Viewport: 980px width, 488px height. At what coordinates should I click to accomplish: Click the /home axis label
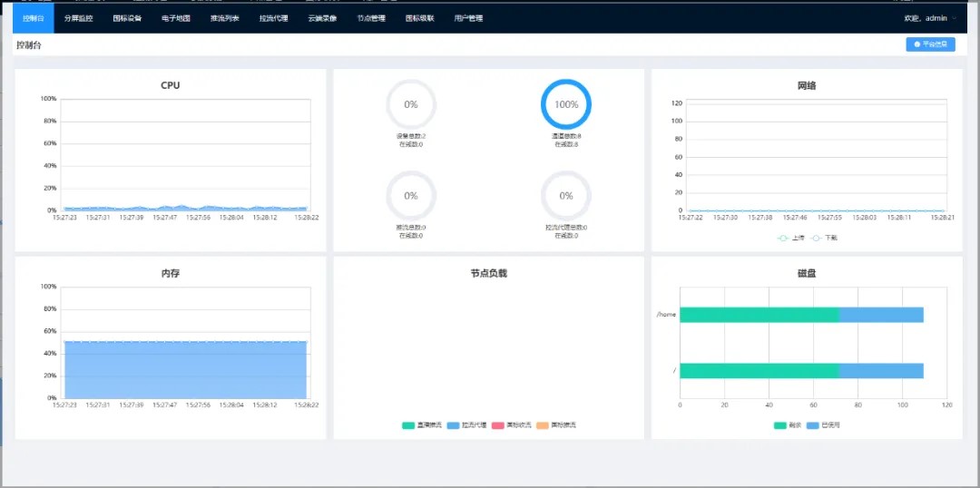click(x=666, y=315)
